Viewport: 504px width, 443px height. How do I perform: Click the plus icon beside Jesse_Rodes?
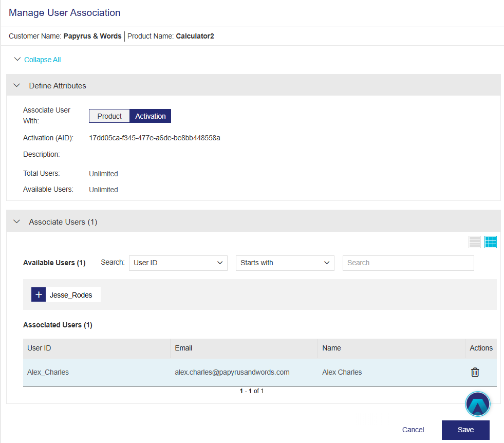(39, 294)
